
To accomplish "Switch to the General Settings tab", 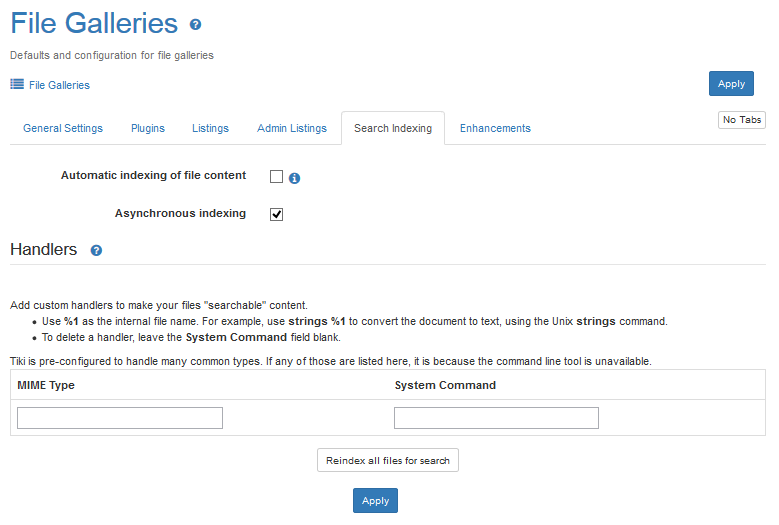I will (x=63, y=128).
